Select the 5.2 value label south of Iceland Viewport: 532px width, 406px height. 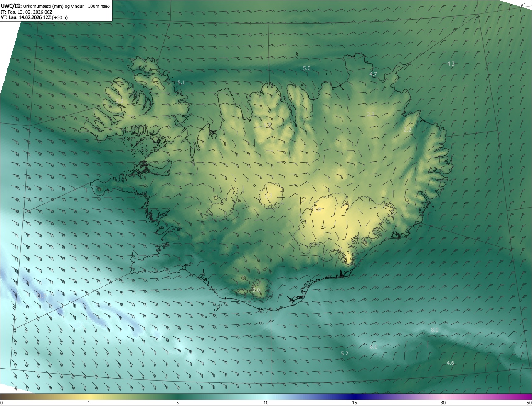pos(345,353)
